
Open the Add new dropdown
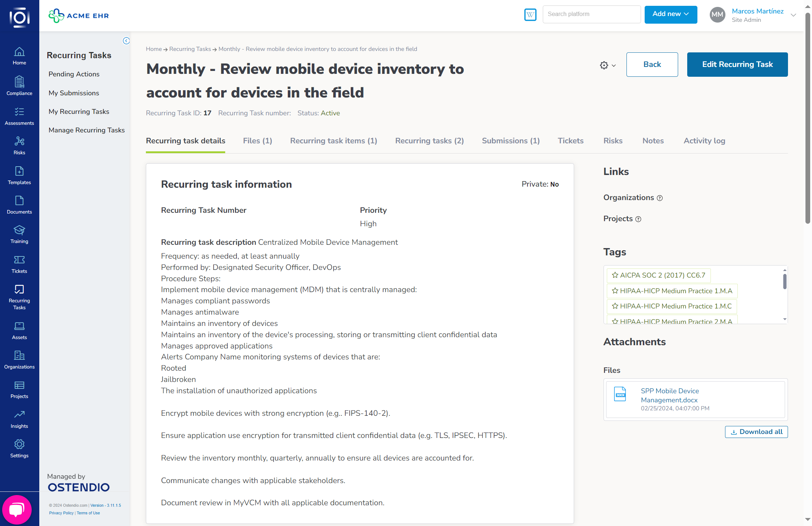tap(670, 14)
